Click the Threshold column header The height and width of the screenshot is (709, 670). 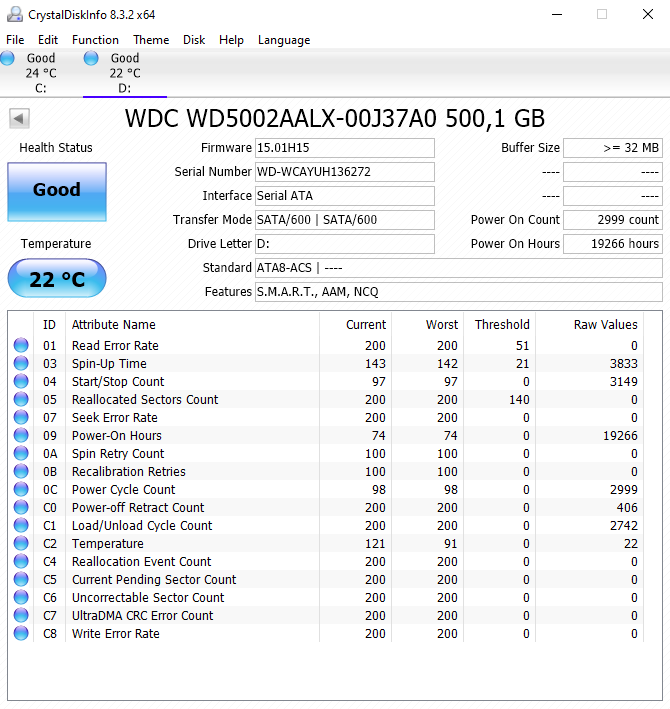click(x=502, y=325)
